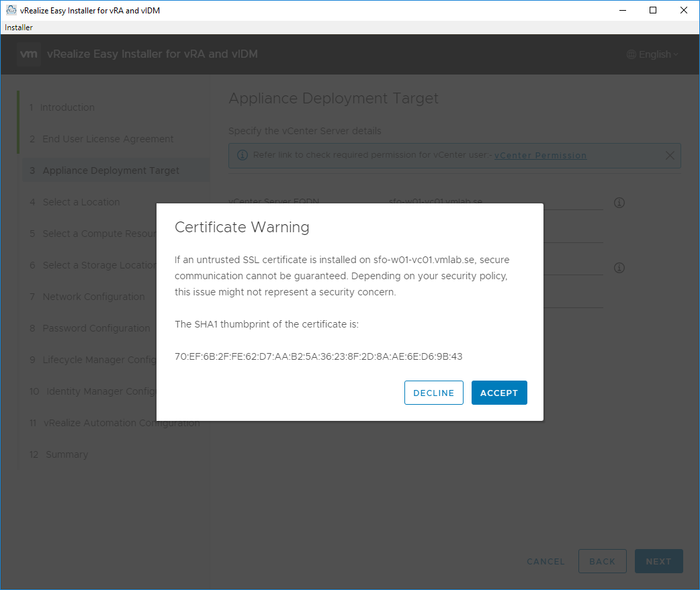
Task: Dismiss the vCenter permission info banner
Action: 670,155
